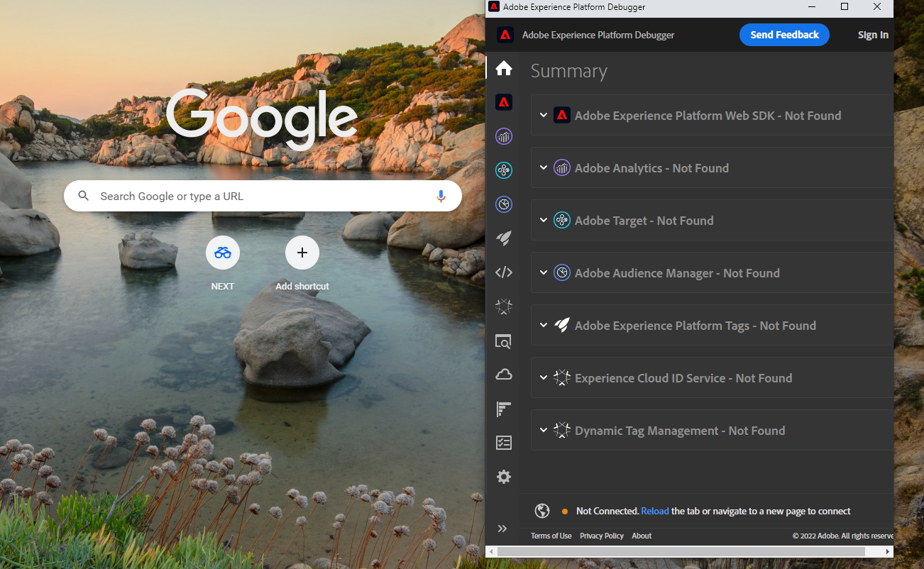Select the Experience Platform Tags rocket icon
The height and width of the screenshot is (569, 924).
(504, 238)
